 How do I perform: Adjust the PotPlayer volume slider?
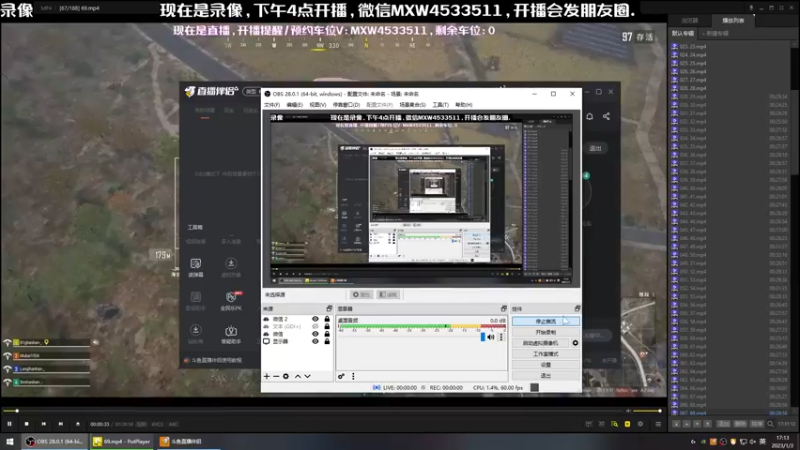pyautogui.click(x=647, y=411)
